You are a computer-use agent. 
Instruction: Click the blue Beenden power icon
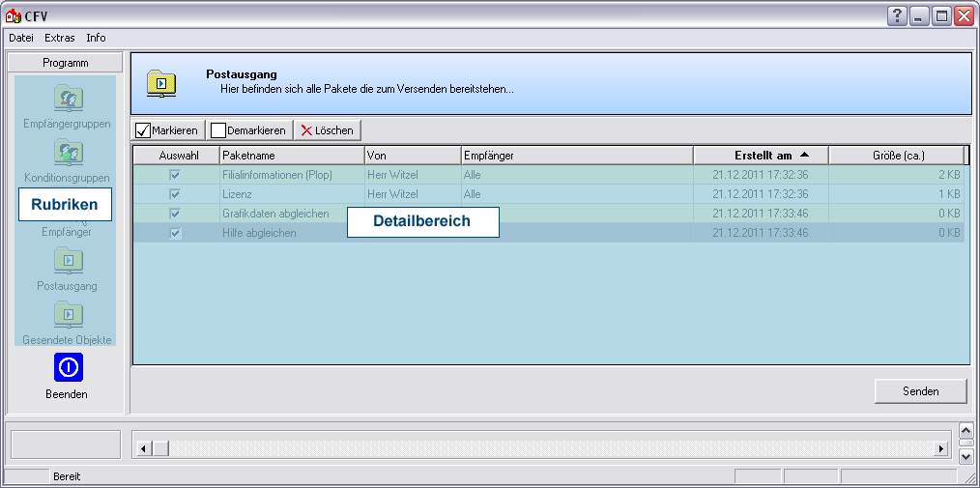click(x=68, y=367)
